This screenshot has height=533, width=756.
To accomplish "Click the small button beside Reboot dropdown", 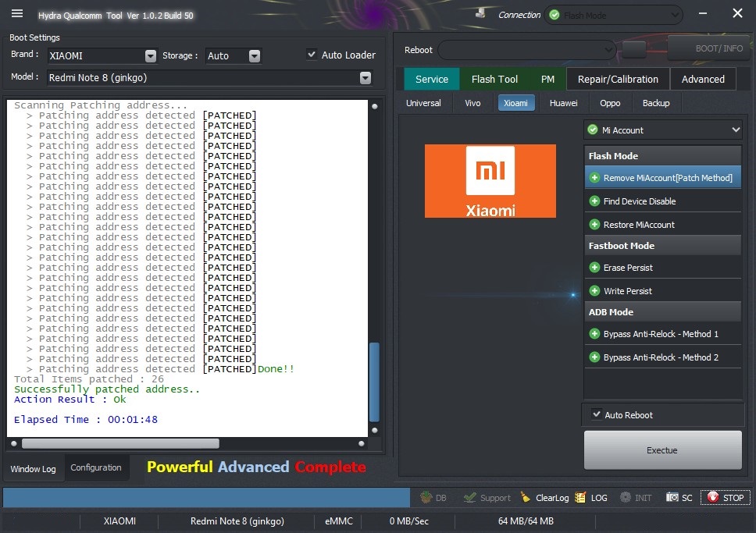I will (633, 49).
